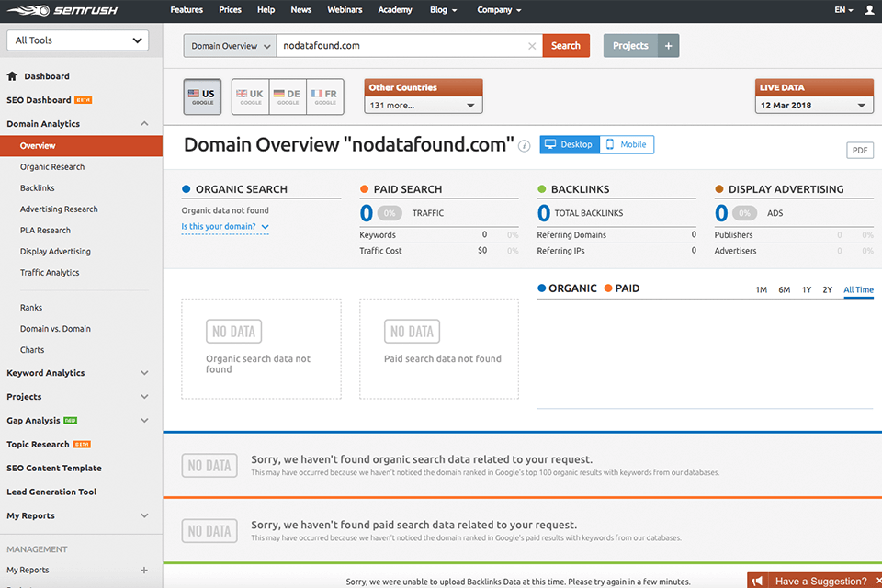The height and width of the screenshot is (588, 882).
Task: Expand the My Reports sidebar section
Action: 144,515
